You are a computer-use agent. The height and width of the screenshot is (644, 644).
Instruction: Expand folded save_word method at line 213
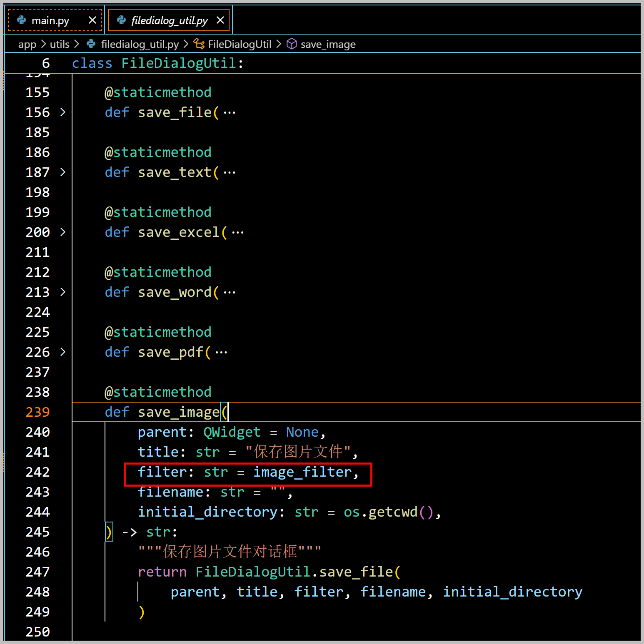pos(63,292)
